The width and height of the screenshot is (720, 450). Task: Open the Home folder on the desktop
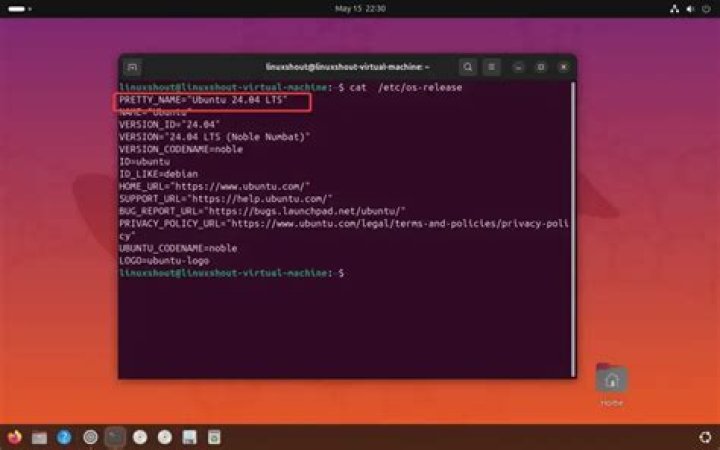[612, 385]
